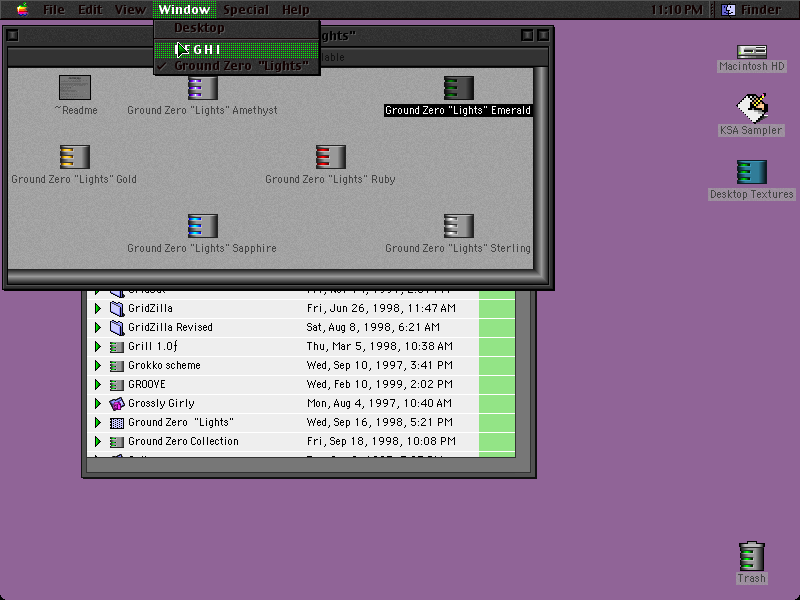800x600 pixels.
Task: Expand the Grossly Girly disclosure triangle
Action: click(97, 403)
